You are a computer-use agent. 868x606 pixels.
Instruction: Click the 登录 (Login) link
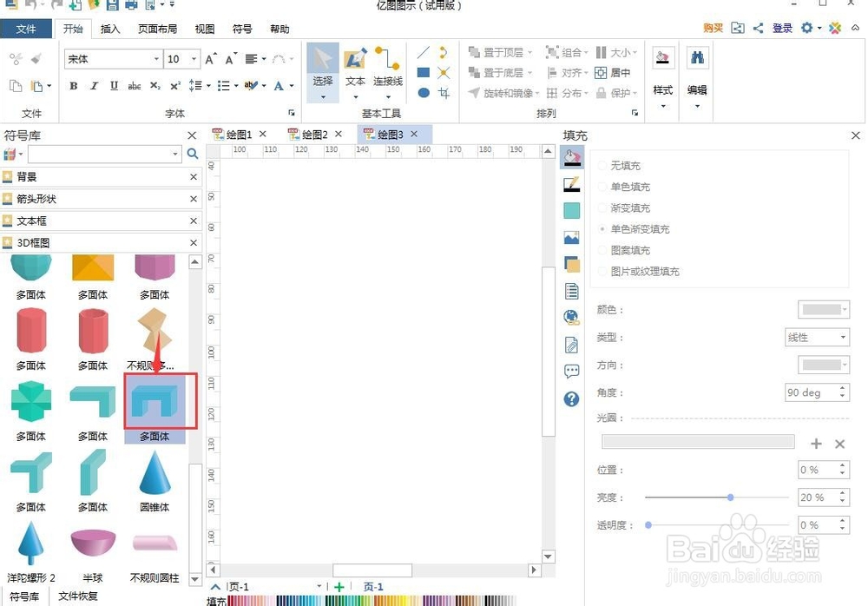(x=781, y=28)
